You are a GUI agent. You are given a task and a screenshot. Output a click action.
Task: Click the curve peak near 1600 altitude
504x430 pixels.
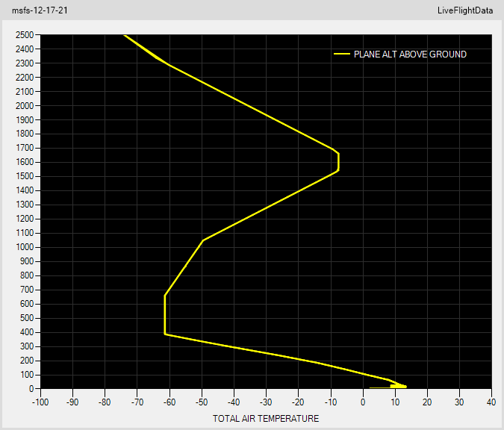pyautogui.click(x=338, y=162)
